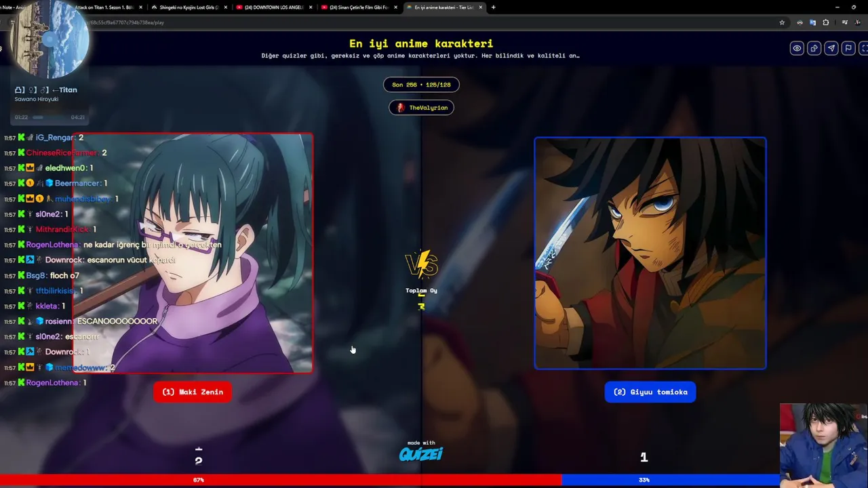The height and width of the screenshot is (488, 868).
Task: Close the Sinan Çetin'le Film Gibi tab
Action: click(395, 7)
